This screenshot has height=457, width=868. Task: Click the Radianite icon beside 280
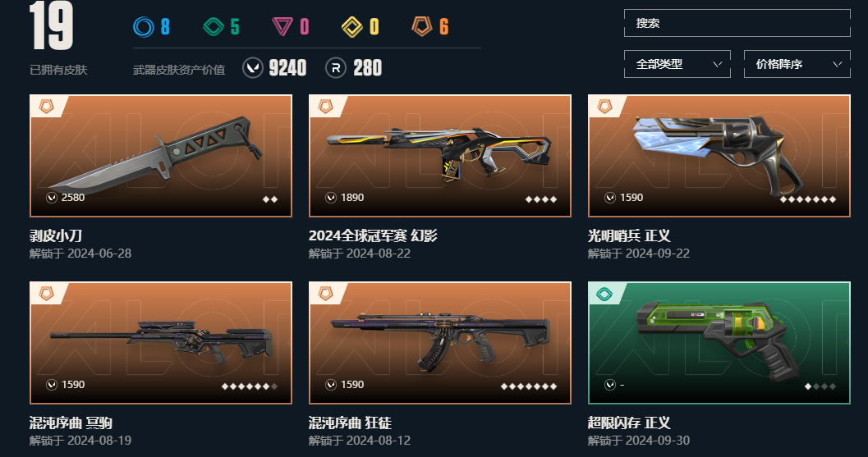pyautogui.click(x=336, y=68)
